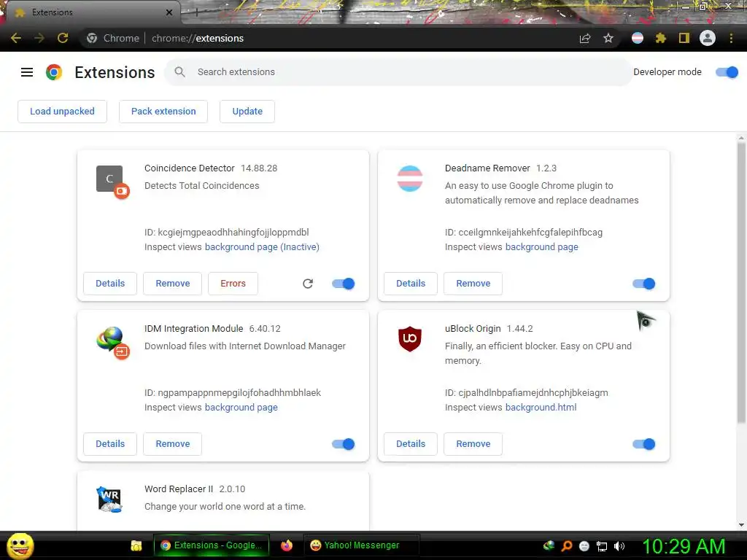Remove the Coincidence Detector extension

(x=172, y=284)
